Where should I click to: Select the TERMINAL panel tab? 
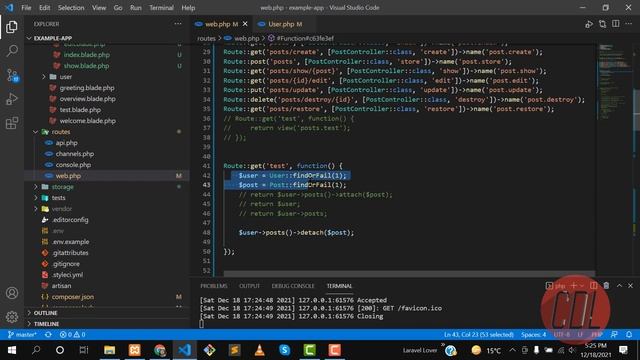[x=339, y=286]
